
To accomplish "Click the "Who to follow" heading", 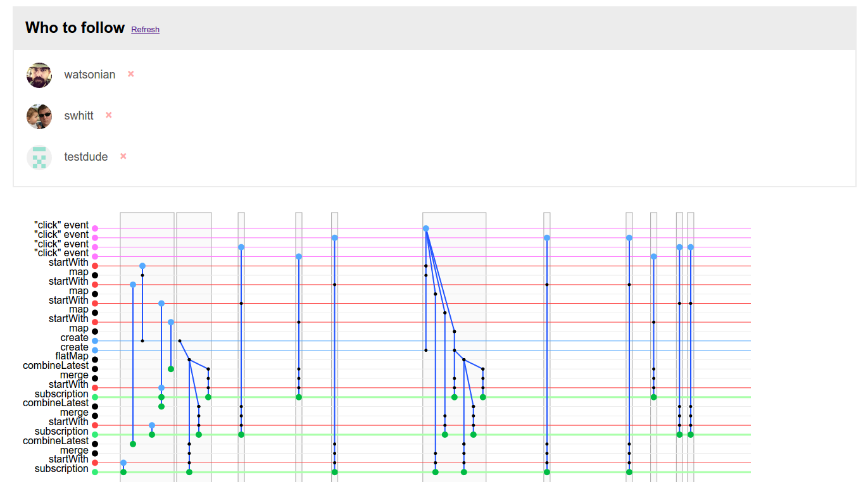I will (x=75, y=28).
